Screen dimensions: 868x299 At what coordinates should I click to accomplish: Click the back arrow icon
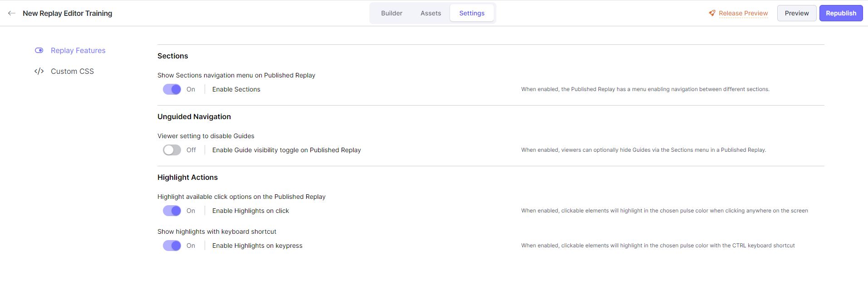(12, 13)
